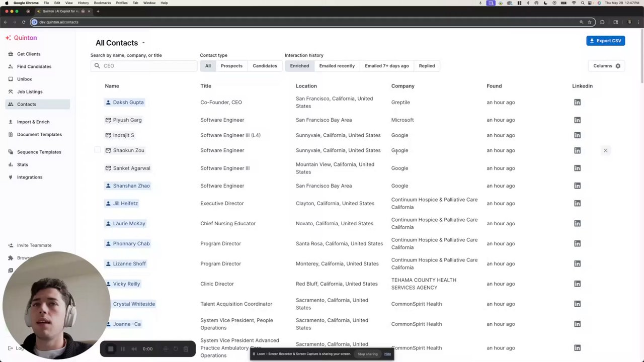This screenshot has width=644, height=362.
Task: Open LinkedIn profile for Jill Heifetz
Action: [x=577, y=203]
